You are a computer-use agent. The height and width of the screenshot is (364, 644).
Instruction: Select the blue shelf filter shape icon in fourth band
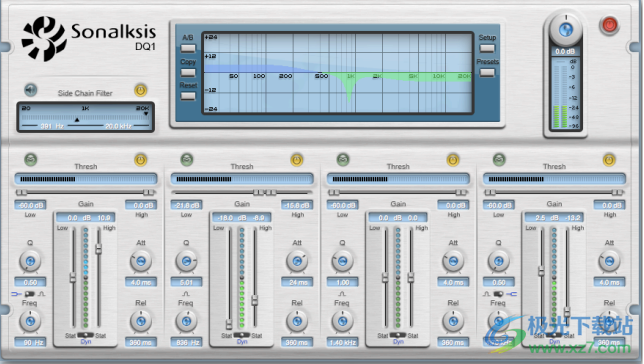tap(511, 294)
